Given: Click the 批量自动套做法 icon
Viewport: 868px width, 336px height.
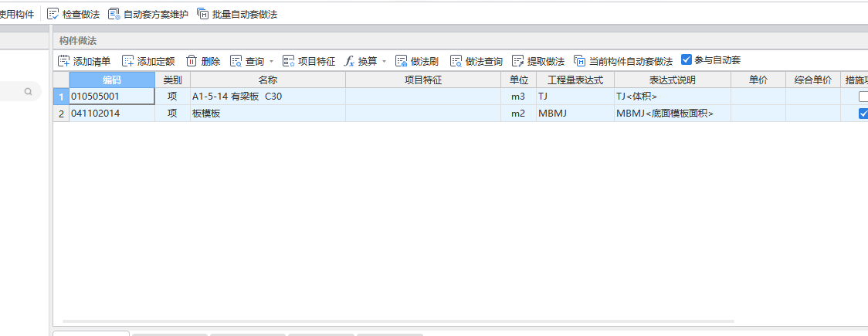Looking at the screenshot, I should coord(202,15).
